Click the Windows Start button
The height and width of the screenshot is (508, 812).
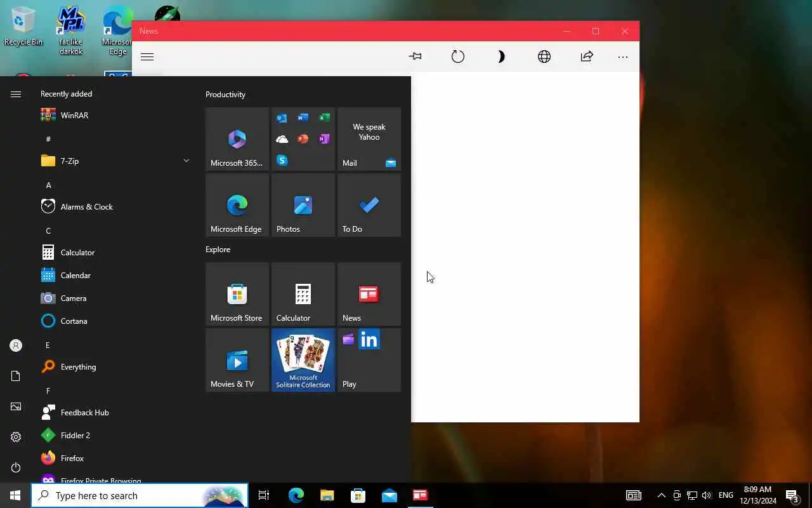click(15, 495)
